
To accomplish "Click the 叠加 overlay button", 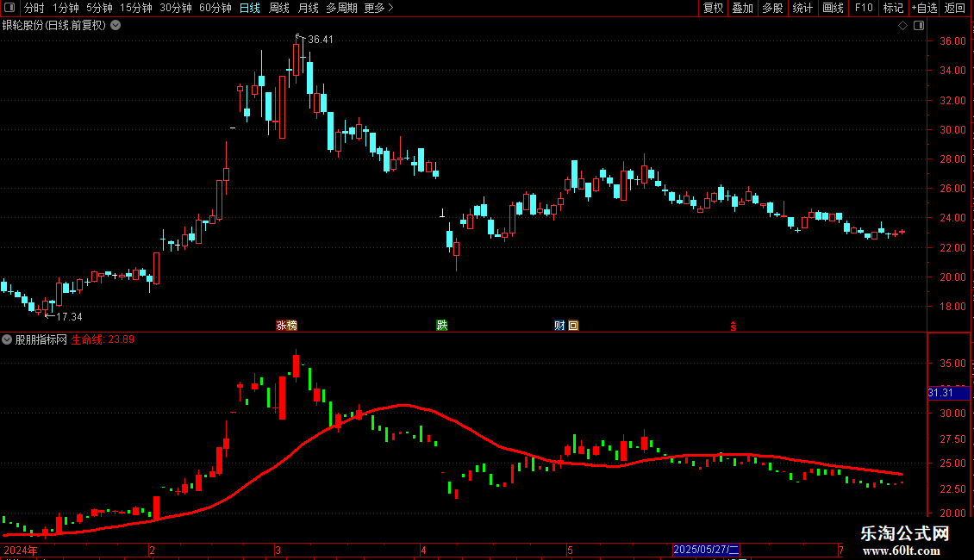I will (x=742, y=8).
